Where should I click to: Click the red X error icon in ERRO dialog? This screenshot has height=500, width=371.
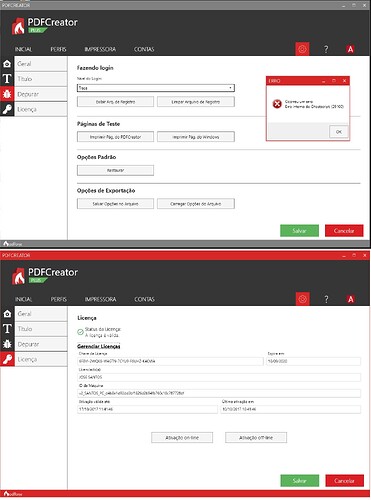[277, 104]
